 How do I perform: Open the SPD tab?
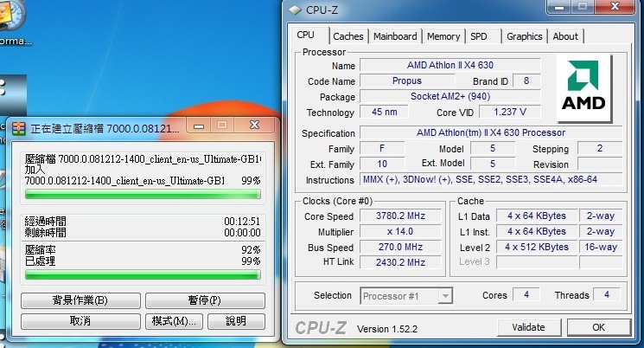point(479,36)
